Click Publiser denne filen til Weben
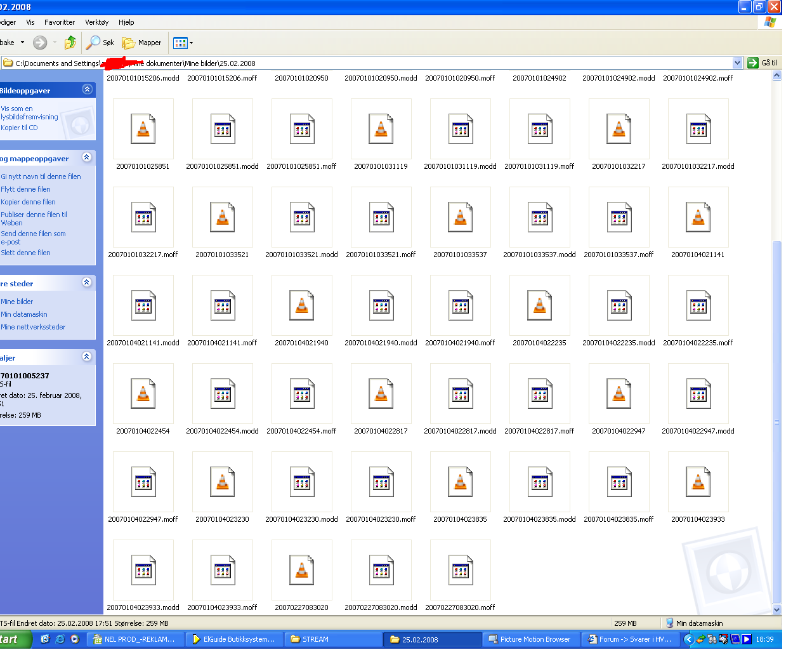812x650 pixels. [34, 219]
